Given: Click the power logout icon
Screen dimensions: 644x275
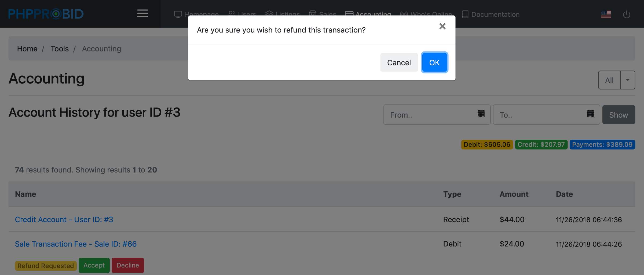Looking at the screenshot, I should (x=626, y=14).
